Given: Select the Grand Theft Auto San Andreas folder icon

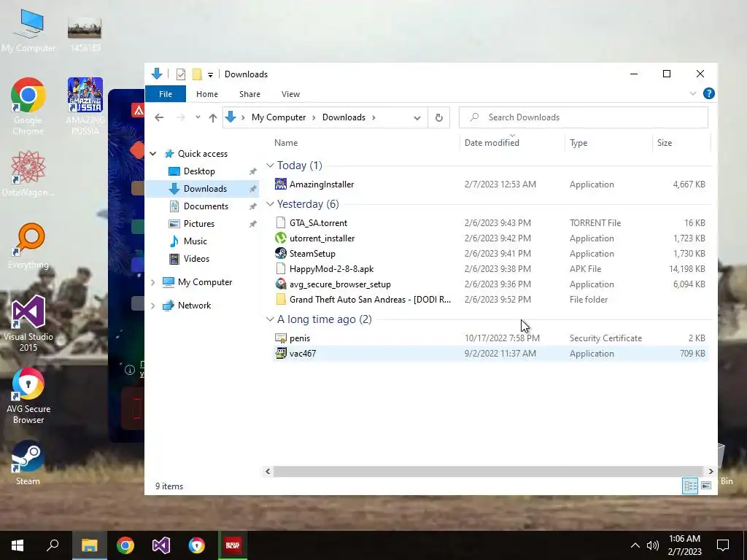Looking at the screenshot, I should tap(281, 299).
